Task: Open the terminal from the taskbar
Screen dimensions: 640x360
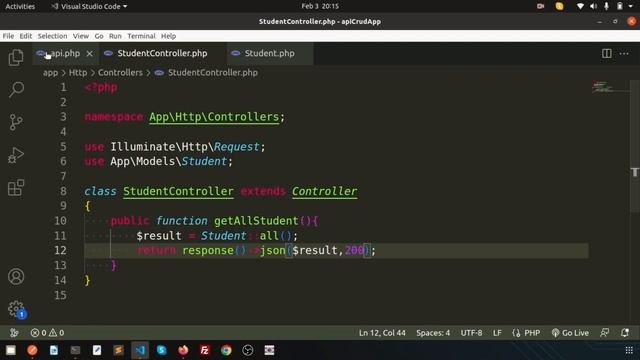Action: (x=75, y=350)
